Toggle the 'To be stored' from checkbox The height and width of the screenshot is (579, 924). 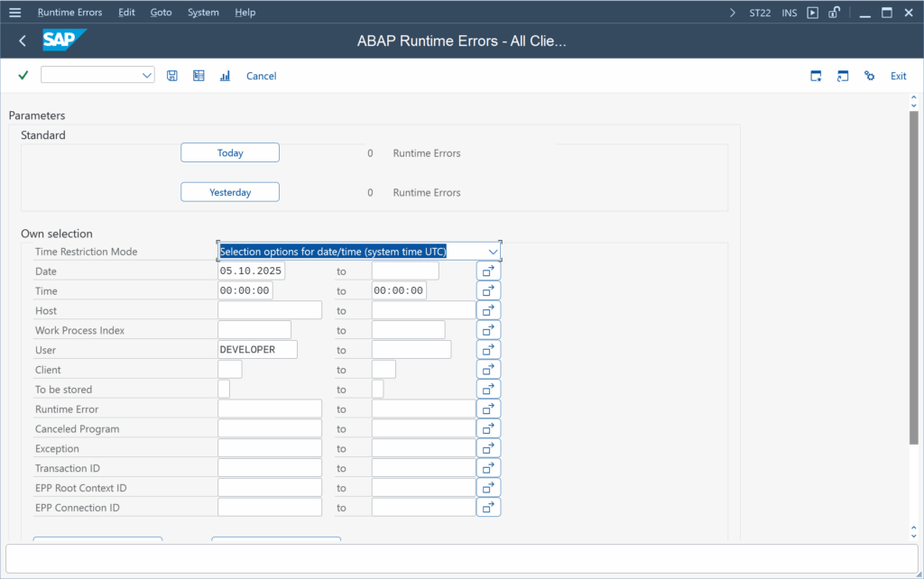click(224, 390)
